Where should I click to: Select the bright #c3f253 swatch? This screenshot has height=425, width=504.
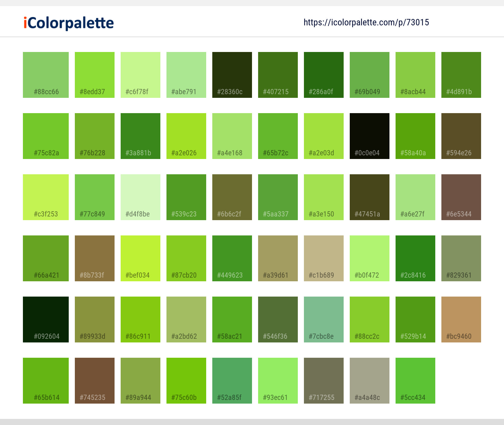click(46, 197)
